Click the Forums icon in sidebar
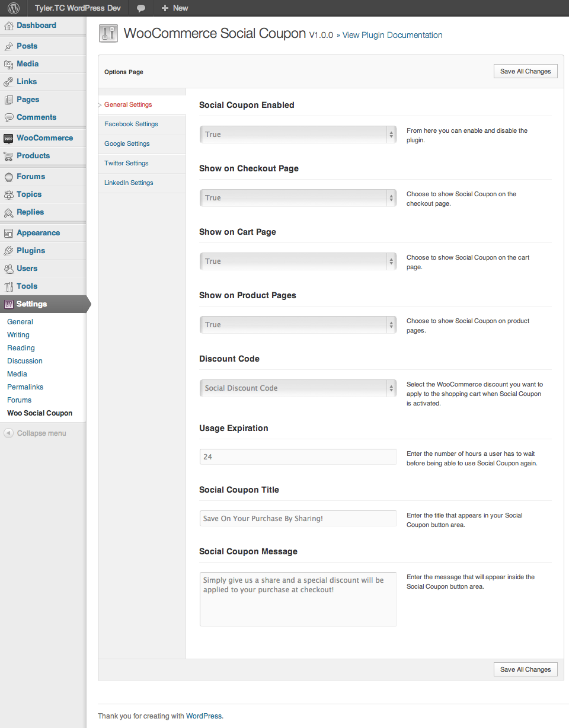 coord(9,177)
